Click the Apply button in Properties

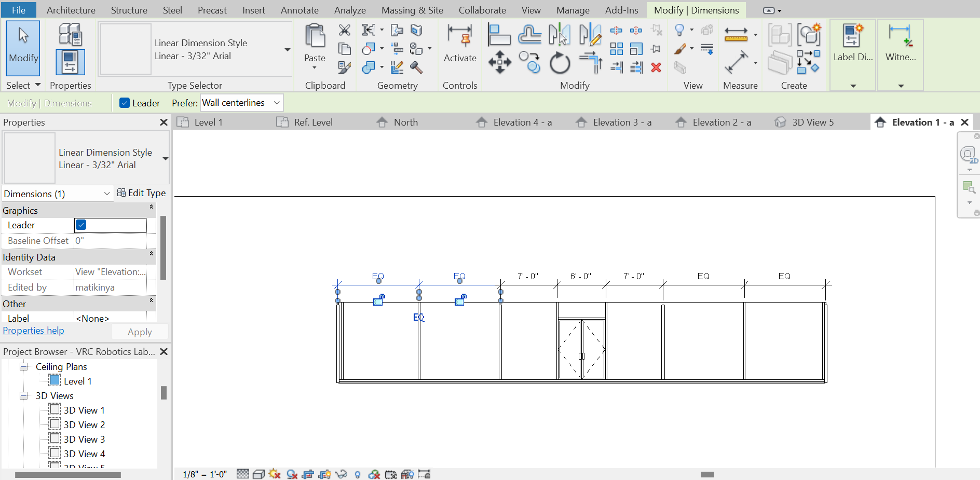point(139,332)
